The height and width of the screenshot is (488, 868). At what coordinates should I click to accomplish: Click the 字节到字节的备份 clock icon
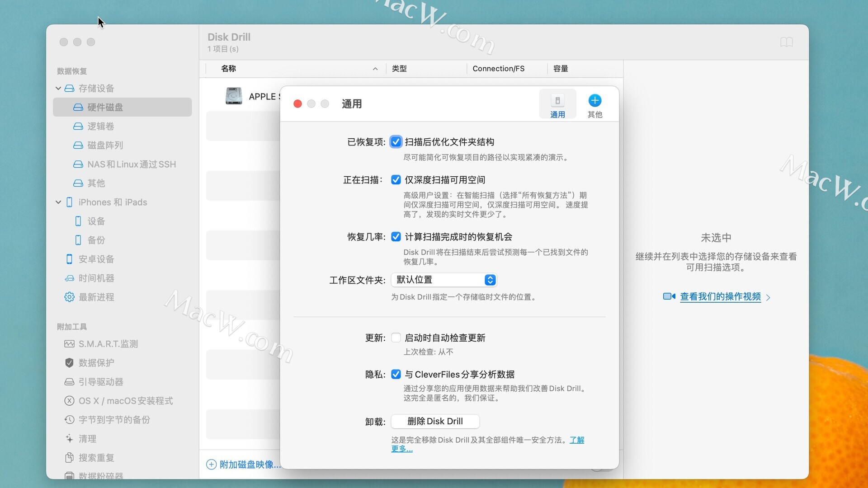(69, 420)
